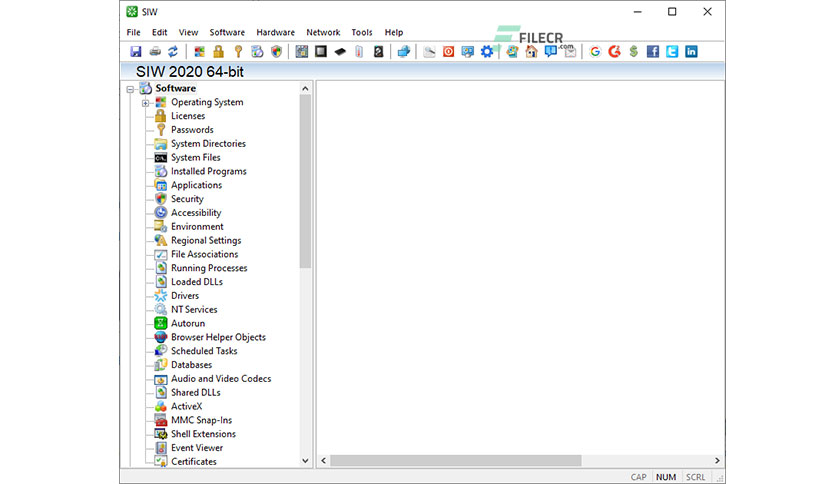Viewport: 836px width, 484px height.
Task: Click the horizontal scrollbar right arrow
Action: click(717, 461)
